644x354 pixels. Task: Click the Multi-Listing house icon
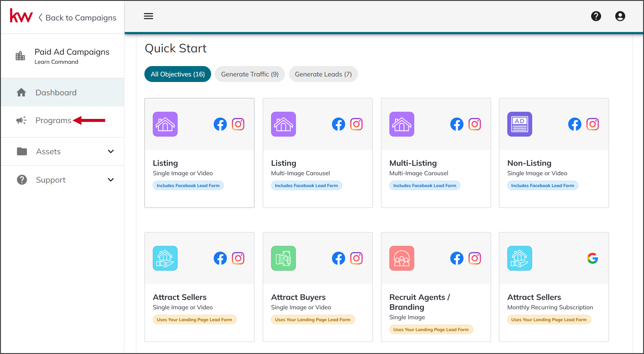[x=402, y=124]
